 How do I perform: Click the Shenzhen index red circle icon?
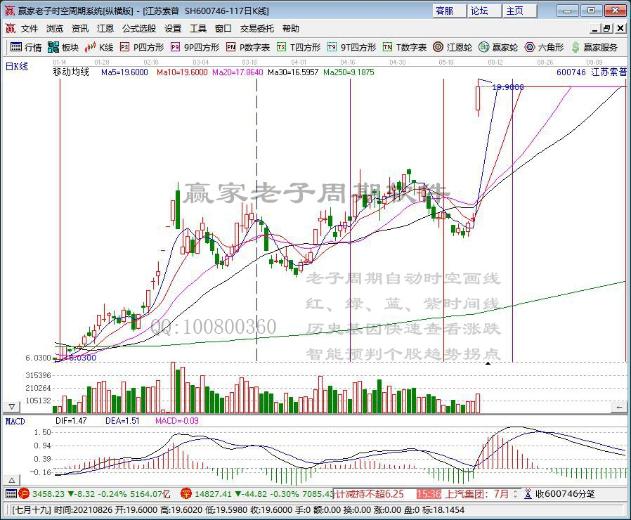186,493
